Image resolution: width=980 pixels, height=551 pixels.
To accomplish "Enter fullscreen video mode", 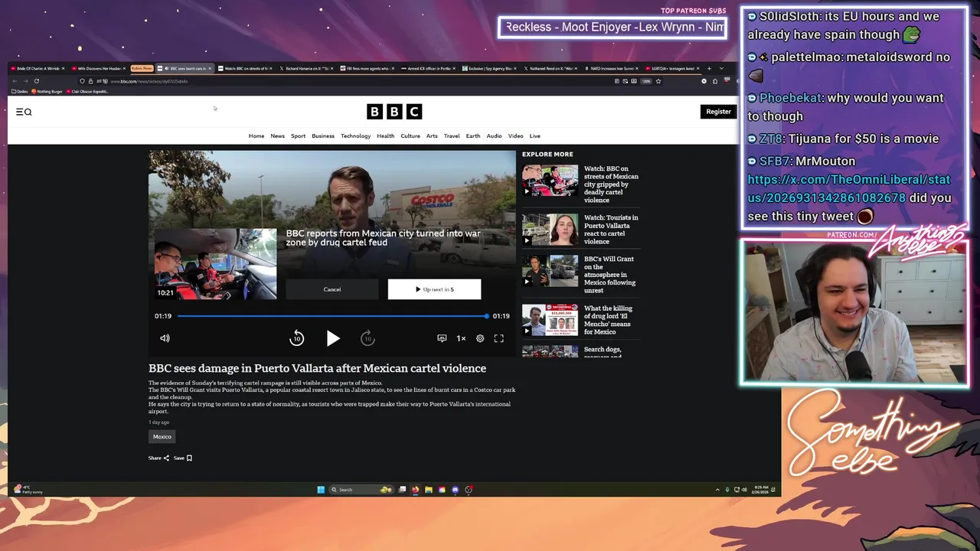I will point(498,338).
